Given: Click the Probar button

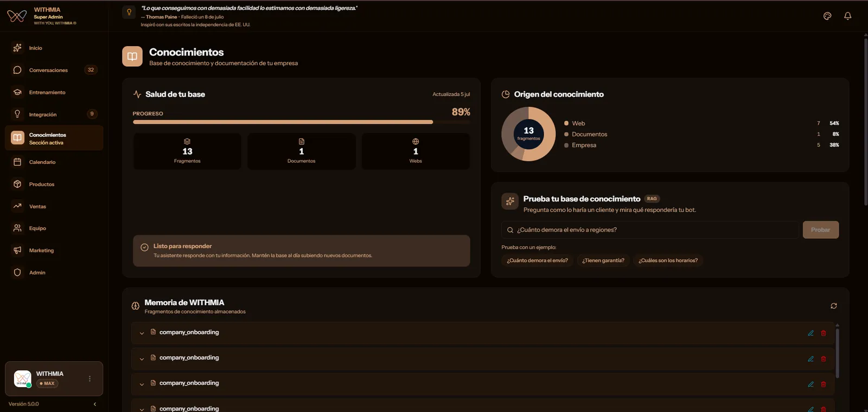Looking at the screenshot, I should (821, 230).
